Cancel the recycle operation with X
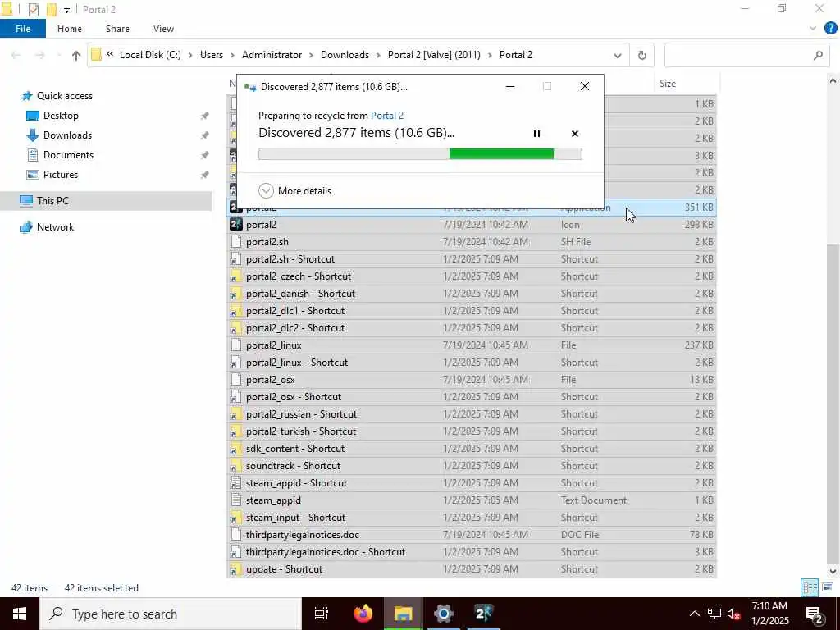This screenshot has width=840, height=630. pos(575,134)
